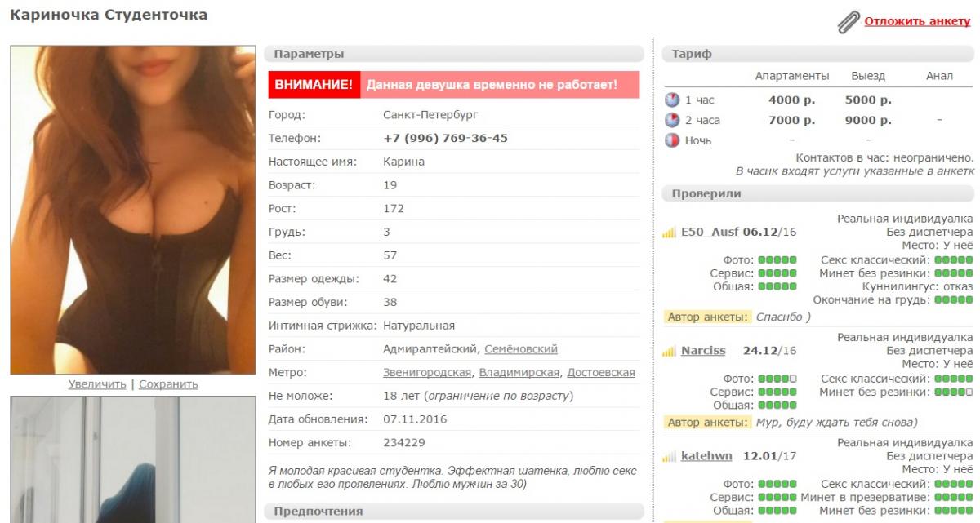980x523 pixels.
Task: Select the Владимирская metro link
Action: pyautogui.click(x=519, y=373)
